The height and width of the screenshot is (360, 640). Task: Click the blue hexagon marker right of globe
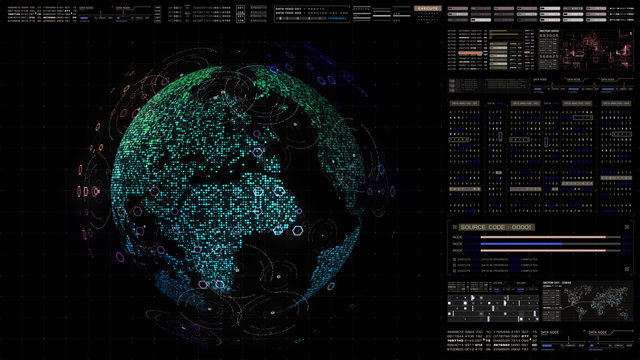coord(392,191)
